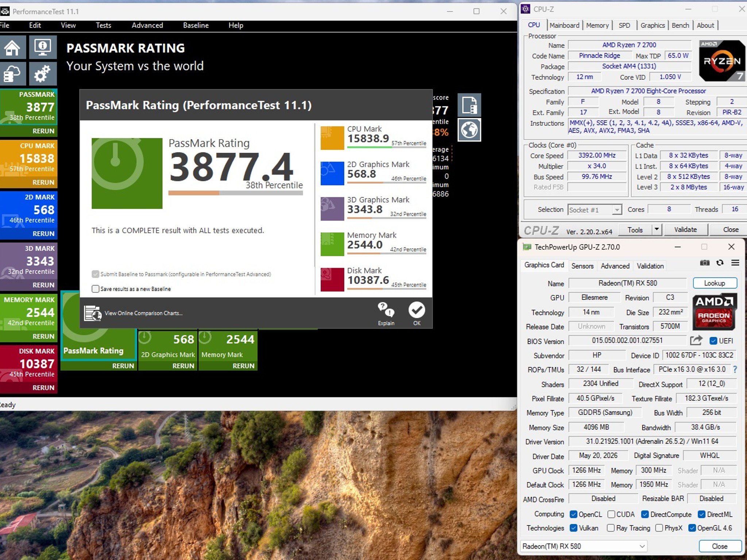Click View Online Comparison Charts icon
The width and height of the screenshot is (747, 560).
coord(93,313)
